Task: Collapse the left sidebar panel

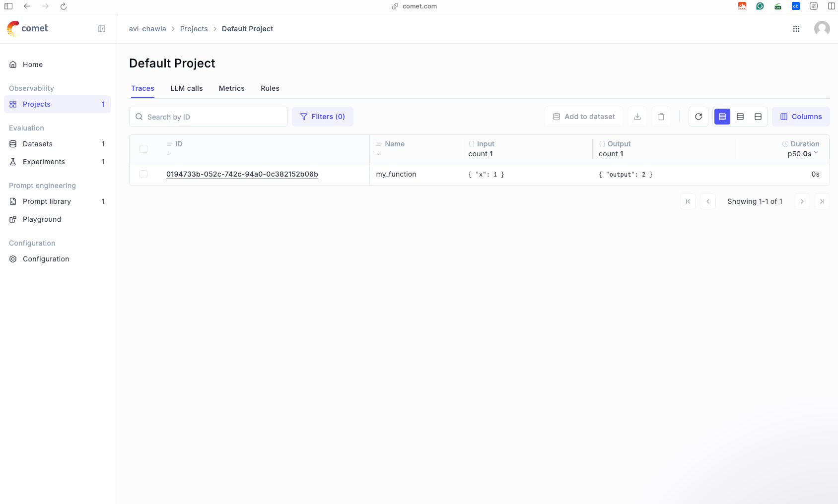Action: [x=102, y=29]
